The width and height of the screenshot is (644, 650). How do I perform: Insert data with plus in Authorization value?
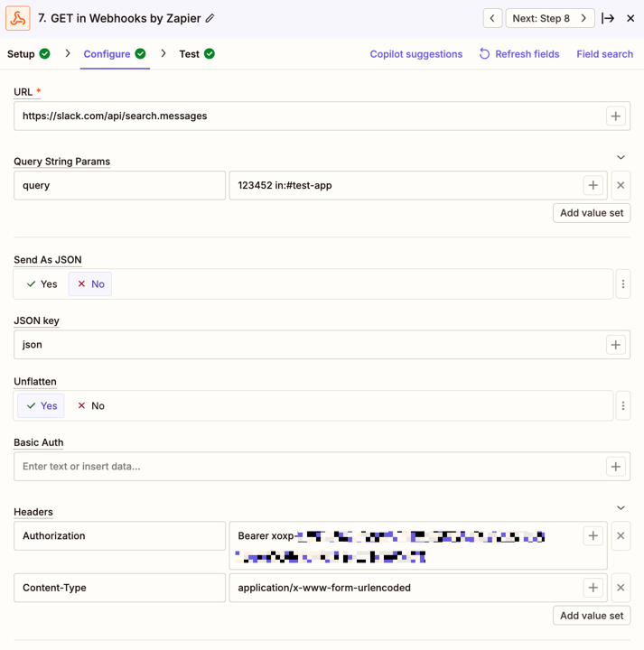[593, 535]
